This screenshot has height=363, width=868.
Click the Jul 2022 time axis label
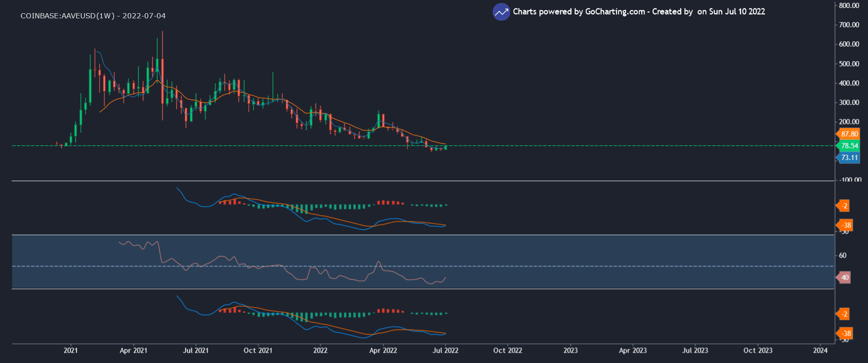click(x=445, y=350)
